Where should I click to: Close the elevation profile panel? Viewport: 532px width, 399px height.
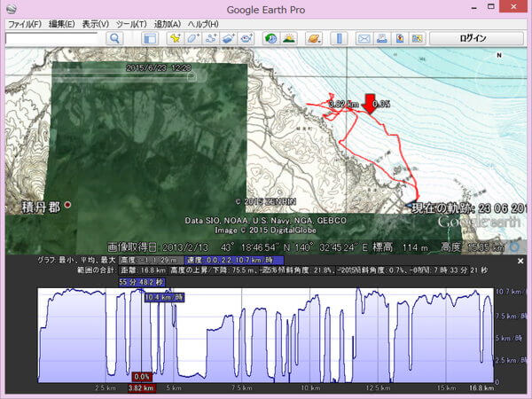[520, 261]
